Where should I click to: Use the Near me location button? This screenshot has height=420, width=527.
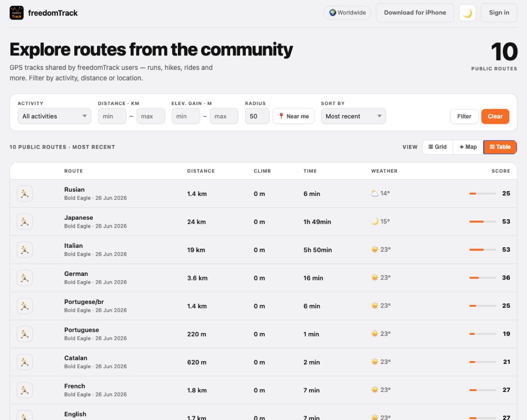[293, 116]
